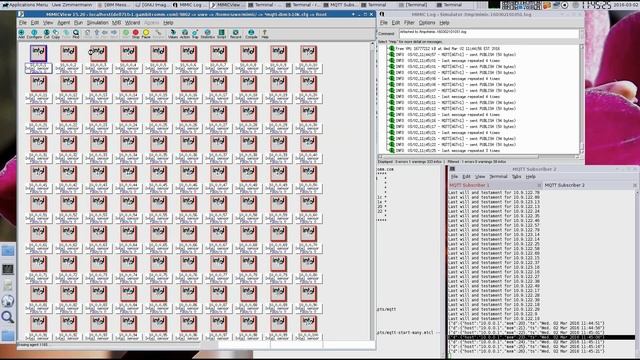Open the Tabs menu in the terminal window

click(516, 177)
